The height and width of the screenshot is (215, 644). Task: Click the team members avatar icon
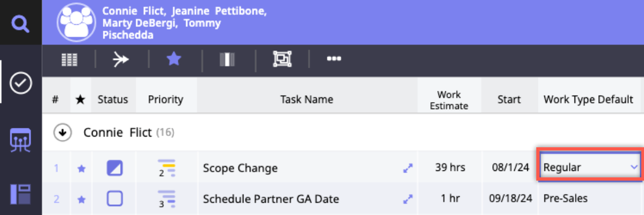click(76, 23)
